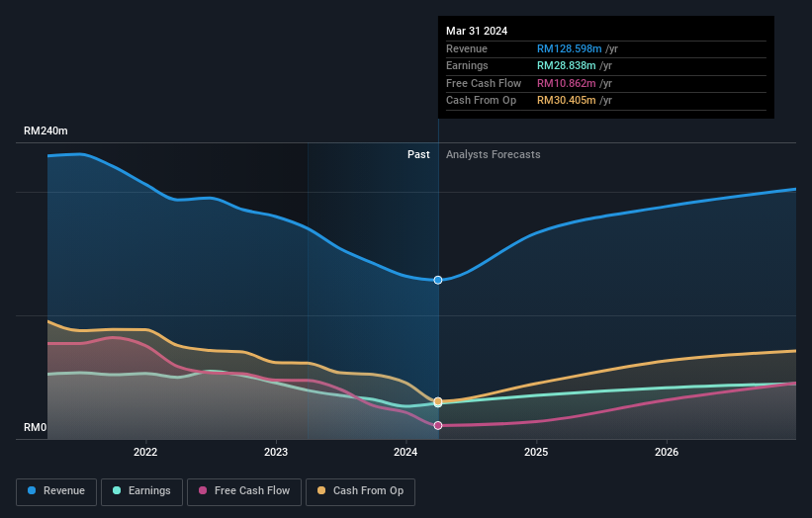Toggle the Earnings legend button

tap(141, 491)
